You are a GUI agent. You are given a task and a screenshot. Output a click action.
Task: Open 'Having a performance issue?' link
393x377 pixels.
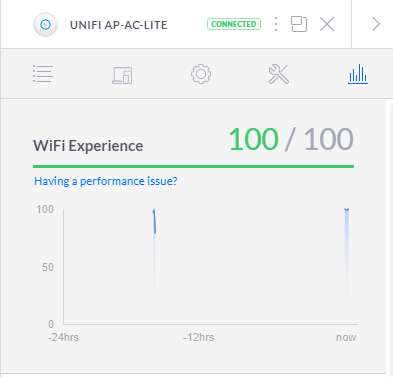pos(106,181)
